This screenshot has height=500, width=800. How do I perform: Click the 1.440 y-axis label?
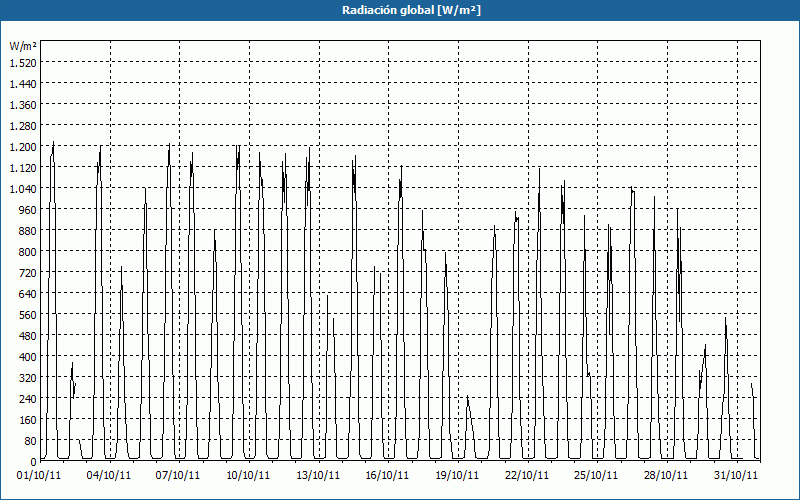[23, 84]
